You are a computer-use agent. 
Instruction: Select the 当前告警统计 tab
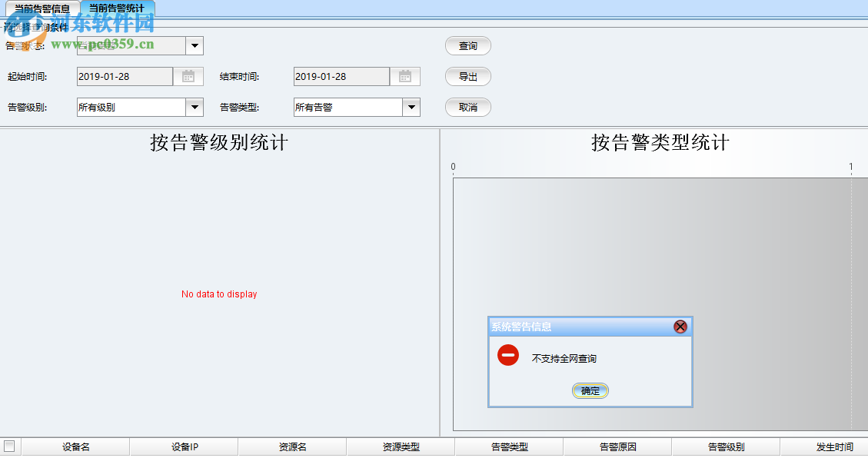click(117, 8)
